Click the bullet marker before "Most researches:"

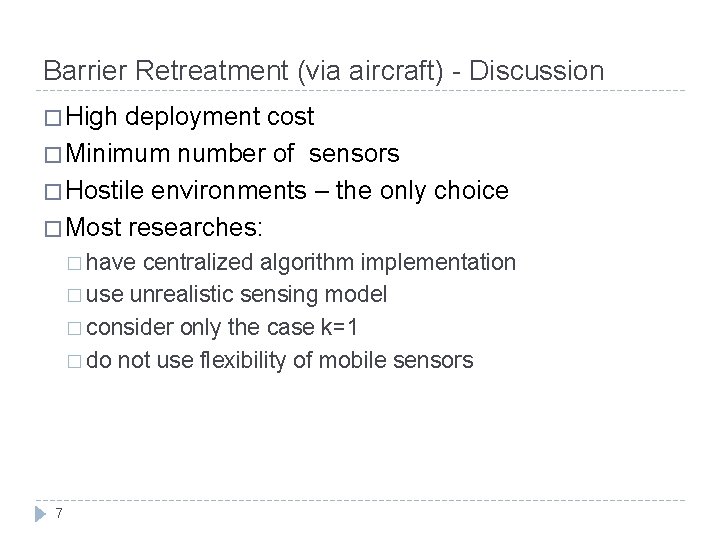click(53, 227)
